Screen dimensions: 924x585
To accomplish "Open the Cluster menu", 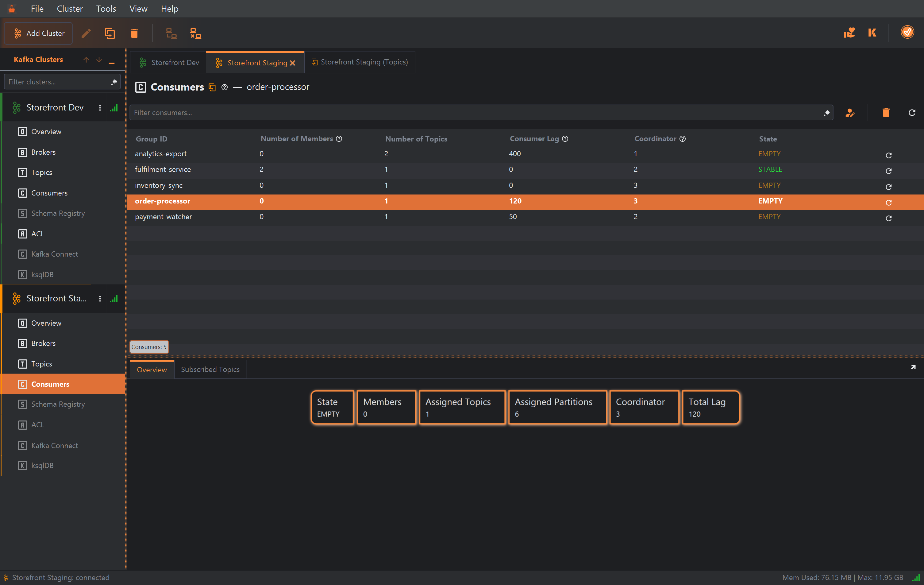I will (x=69, y=9).
